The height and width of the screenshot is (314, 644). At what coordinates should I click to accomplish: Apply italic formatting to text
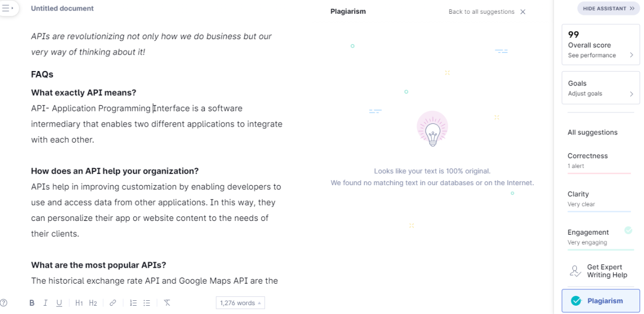click(45, 303)
